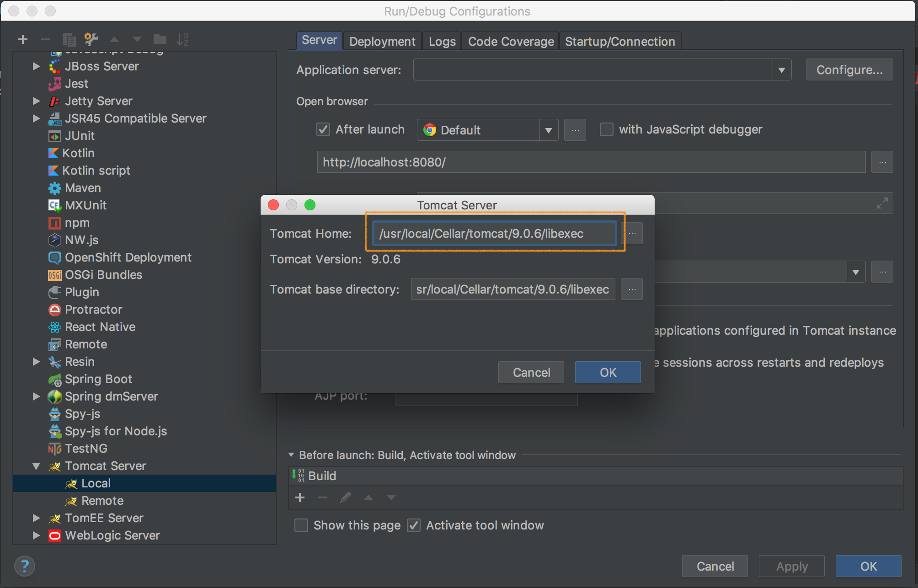Select Kotlin script in the list

tap(96, 171)
